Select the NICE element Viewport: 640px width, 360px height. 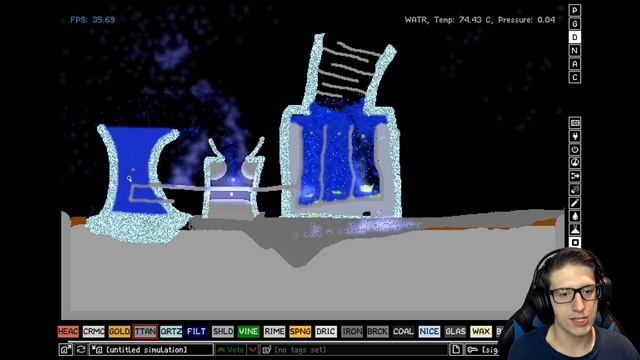point(429,331)
